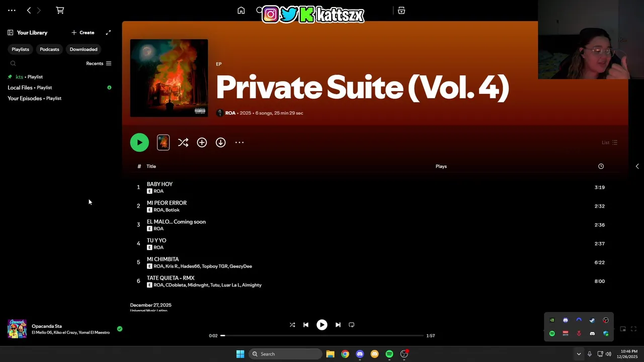The width and height of the screenshot is (644, 362).
Task: Open now playing Opacanda Sta cover
Action: pos(17,329)
